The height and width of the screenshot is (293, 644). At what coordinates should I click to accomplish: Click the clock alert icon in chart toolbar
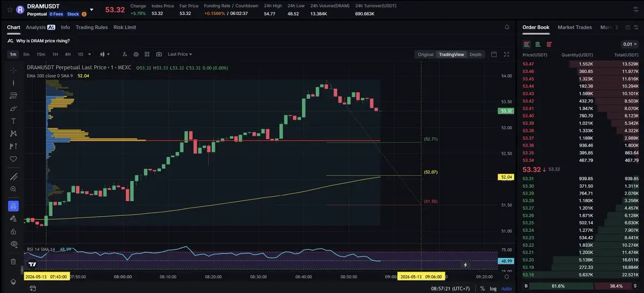[x=136, y=54]
